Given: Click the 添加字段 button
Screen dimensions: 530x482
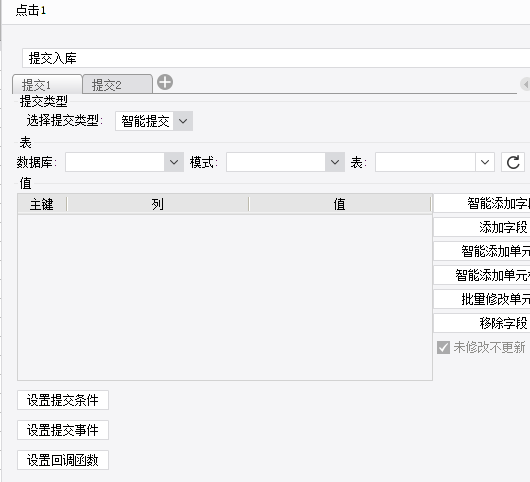Looking at the screenshot, I should point(482,227).
